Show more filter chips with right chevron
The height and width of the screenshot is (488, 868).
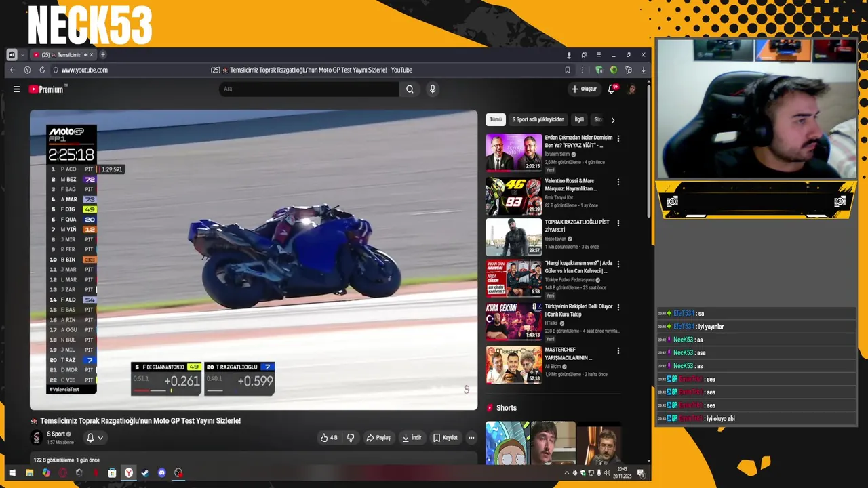(612, 120)
